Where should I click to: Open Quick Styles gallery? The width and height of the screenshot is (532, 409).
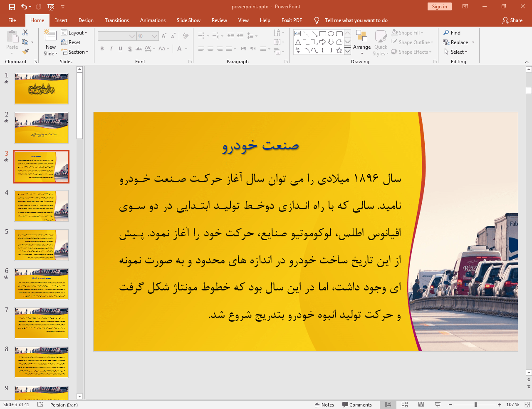pos(381,42)
